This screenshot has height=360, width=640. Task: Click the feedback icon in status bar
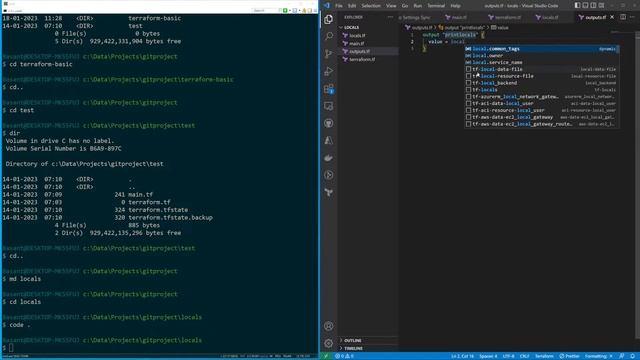pyautogui.click(x=621, y=356)
